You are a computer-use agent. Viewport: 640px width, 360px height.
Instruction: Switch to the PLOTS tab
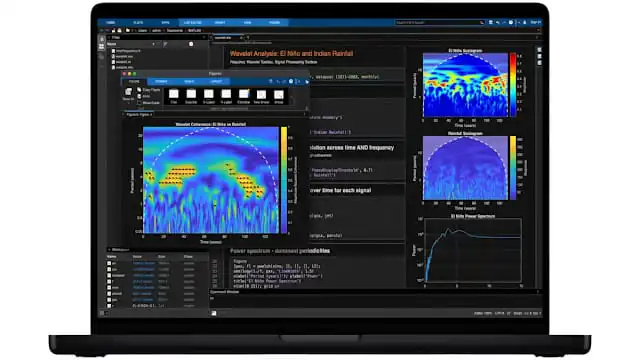click(138, 22)
